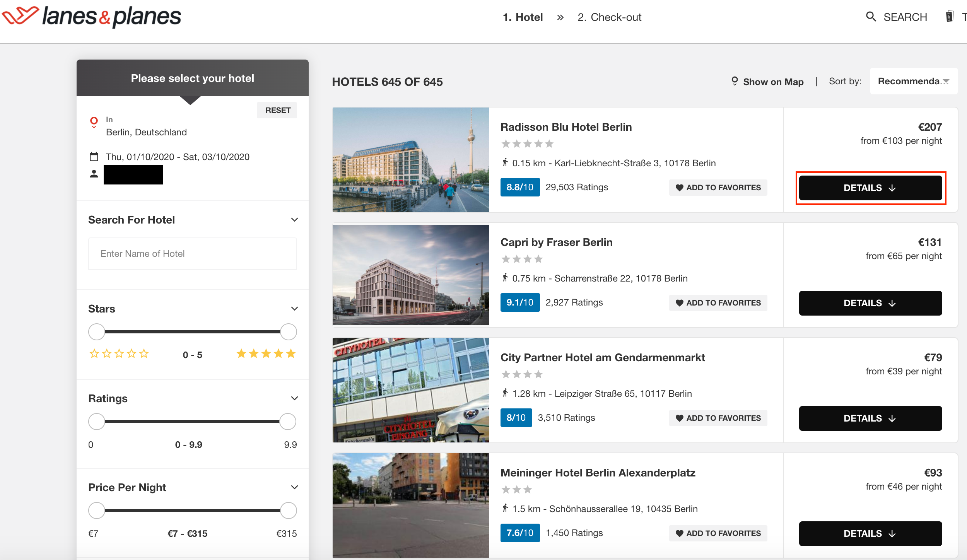967x560 pixels.
Task: Click the Price Per Night maximum handle
Action: 289,510
